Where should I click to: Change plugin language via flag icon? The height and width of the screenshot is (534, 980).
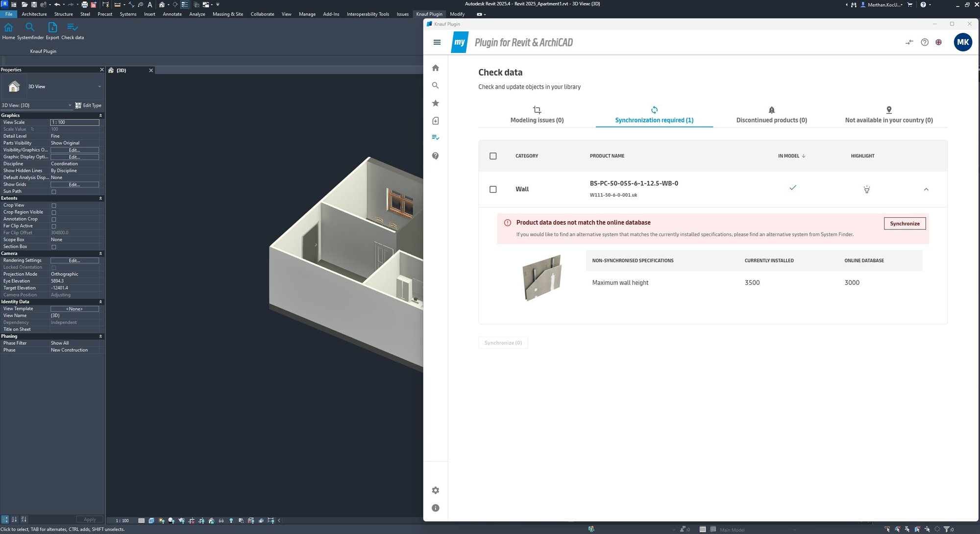tap(939, 42)
